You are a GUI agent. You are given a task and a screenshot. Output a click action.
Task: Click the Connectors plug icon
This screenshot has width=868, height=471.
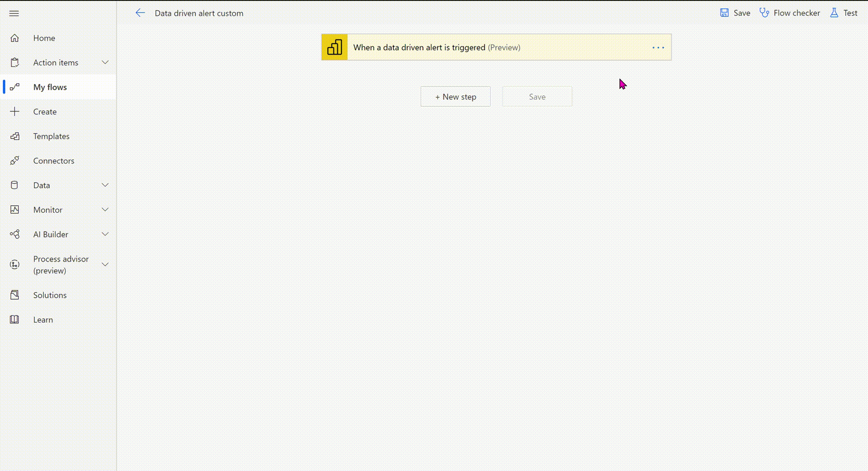tap(14, 160)
